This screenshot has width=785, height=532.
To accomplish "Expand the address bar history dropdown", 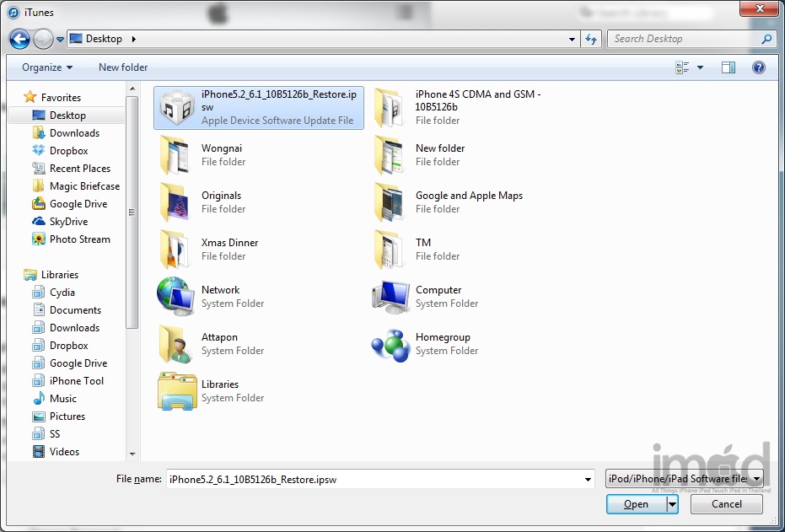I will pyautogui.click(x=573, y=39).
